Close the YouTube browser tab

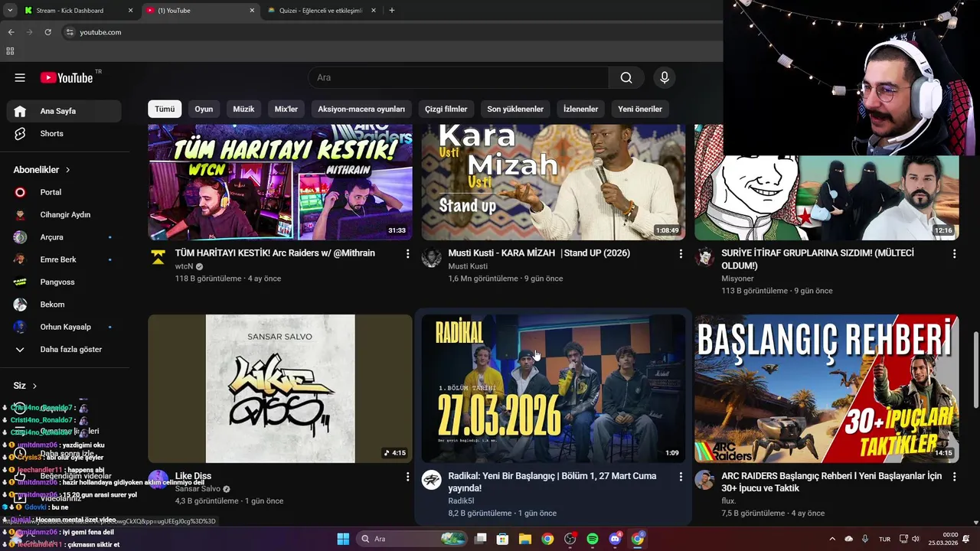coord(252,11)
